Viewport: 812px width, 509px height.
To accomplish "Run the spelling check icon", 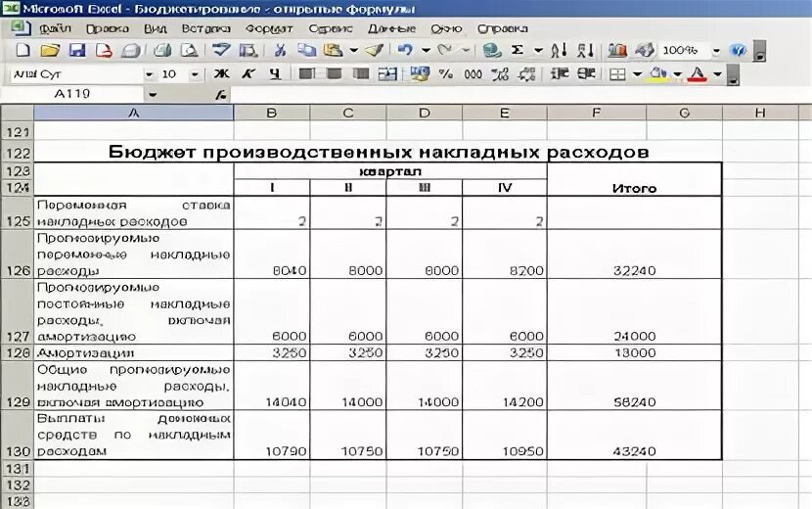I will click(221, 50).
